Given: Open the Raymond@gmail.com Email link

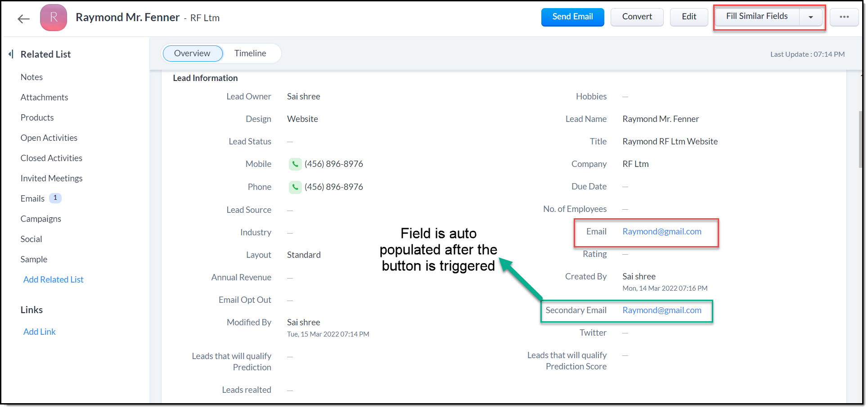Looking at the screenshot, I should coord(661,232).
